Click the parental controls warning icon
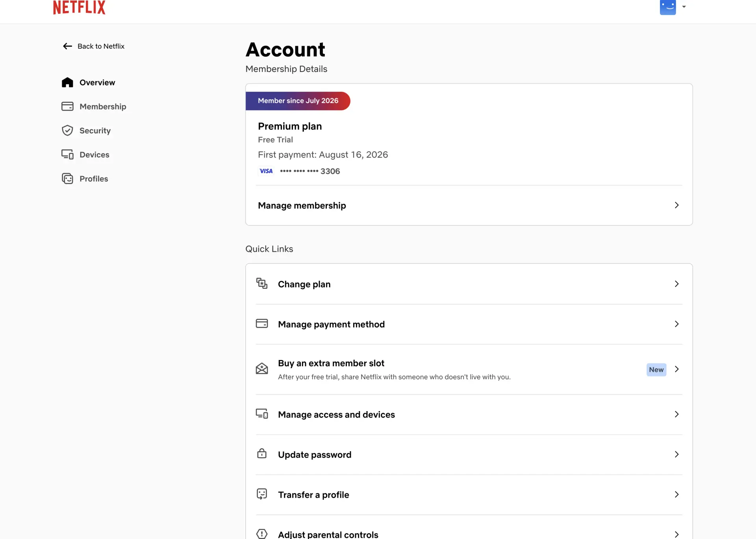Image resolution: width=756 pixels, height=539 pixels. (x=262, y=533)
